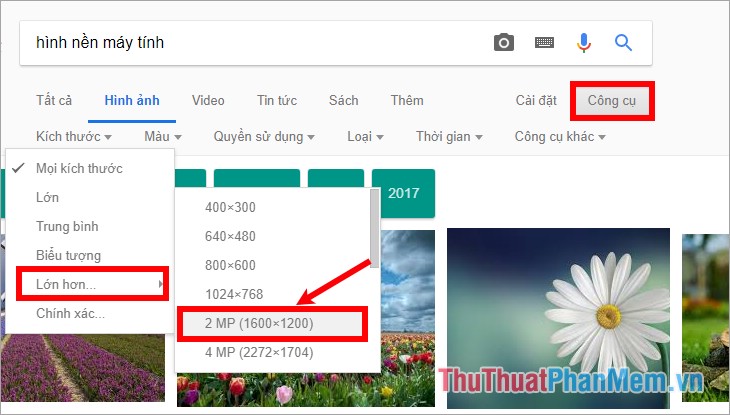Choose 'Mọi kích thước' size option
The image size is (730, 415).
click(x=90, y=168)
